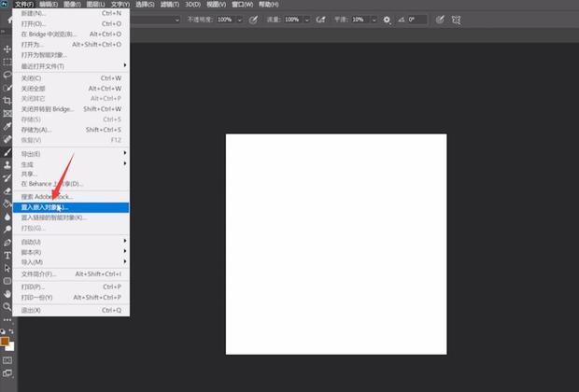Select the Pen tool
This screenshot has width=579, height=392.
pyautogui.click(x=7, y=243)
